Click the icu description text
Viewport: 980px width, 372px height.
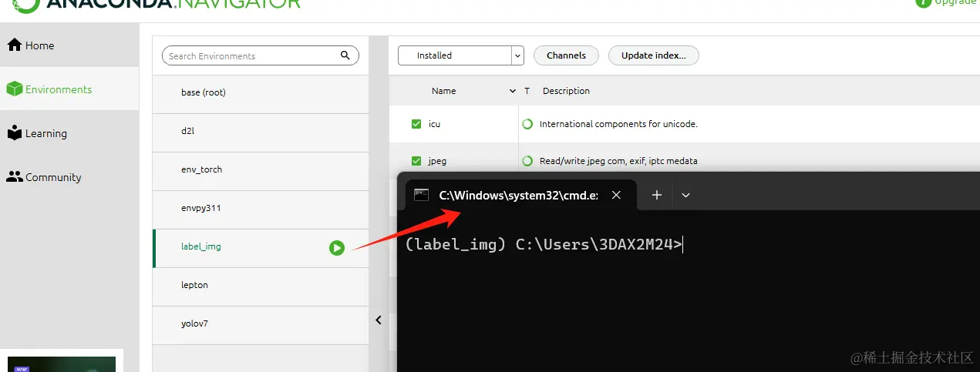618,124
